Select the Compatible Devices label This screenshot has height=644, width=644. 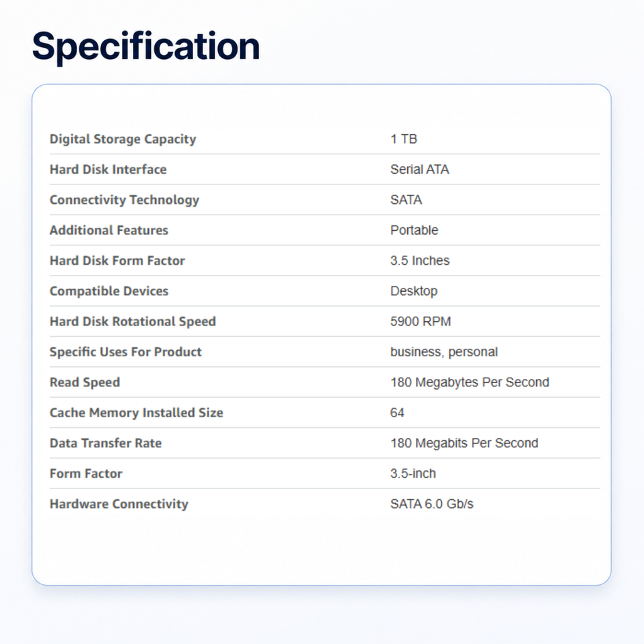[x=109, y=291]
